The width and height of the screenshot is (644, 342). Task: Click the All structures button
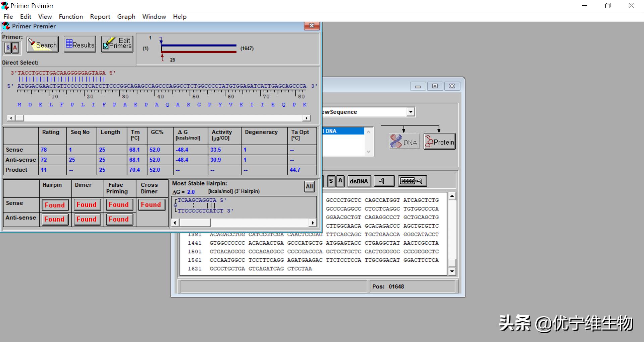[309, 186]
